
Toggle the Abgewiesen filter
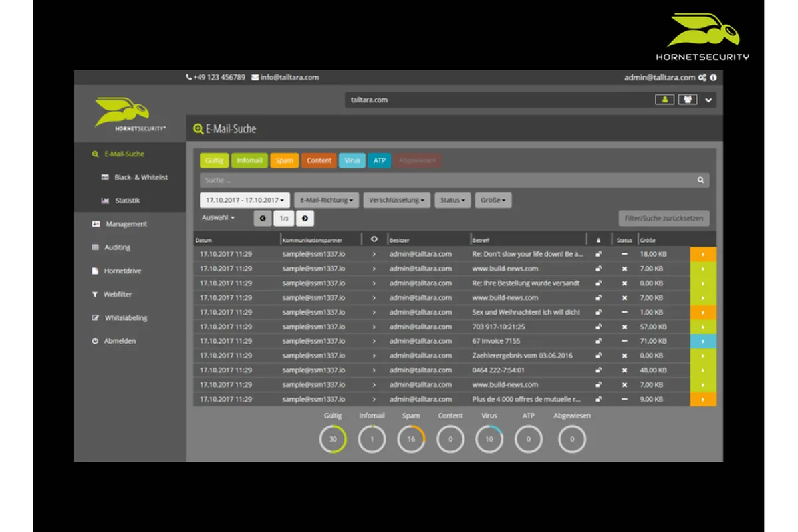(x=417, y=160)
